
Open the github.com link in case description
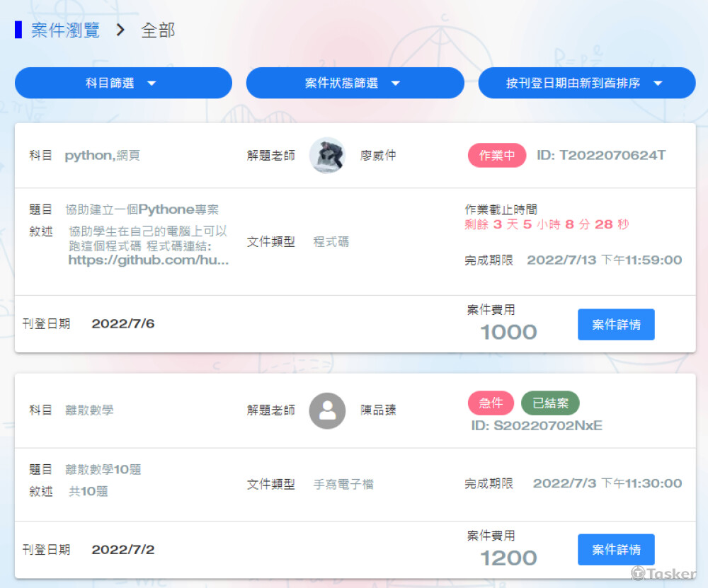click(x=148, y=260)
